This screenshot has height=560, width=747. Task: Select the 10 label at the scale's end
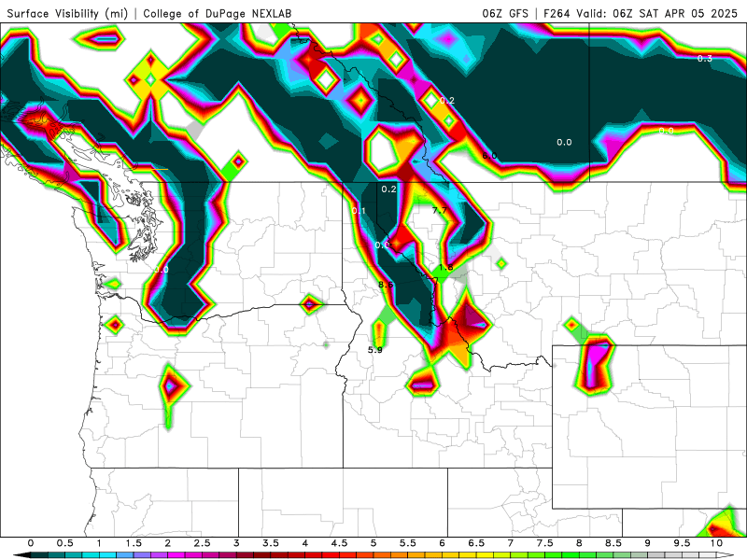pyautogui.click(x=716, y=543)
